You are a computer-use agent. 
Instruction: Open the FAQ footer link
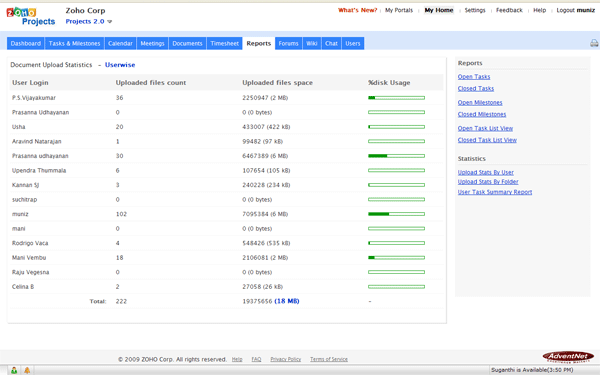click(256, 359)
